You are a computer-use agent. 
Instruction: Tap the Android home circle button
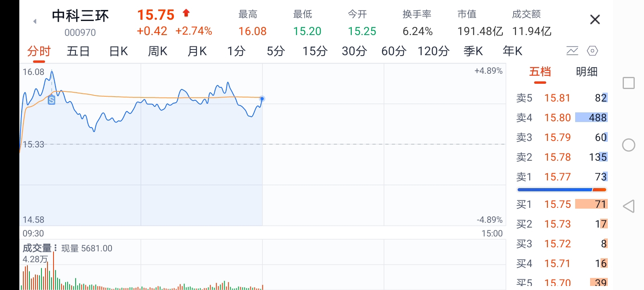[629, 145]
